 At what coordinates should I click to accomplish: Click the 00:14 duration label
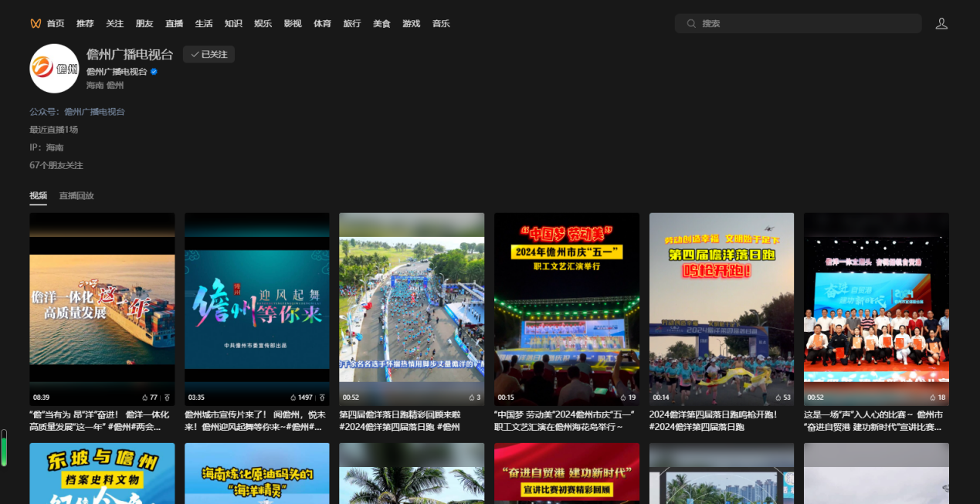[661, 397]
